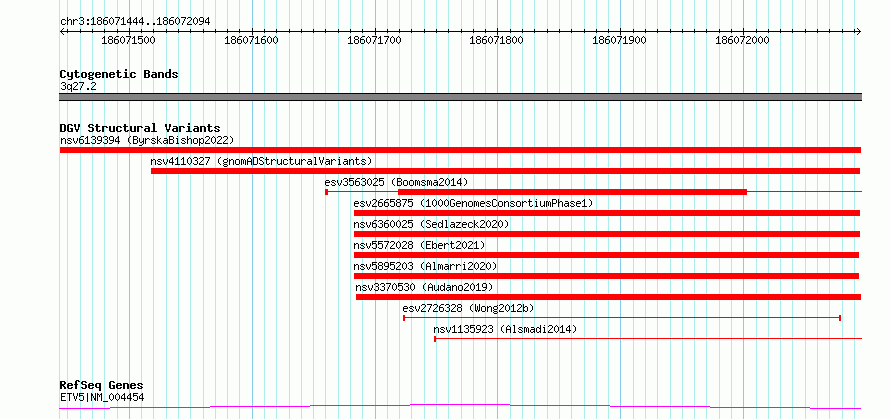The height and width of the screenshot is (419, 890).
Task: Open the nsv4110327 (gnomADStructuralVariants) label
Action: click(x=261, y=161)
